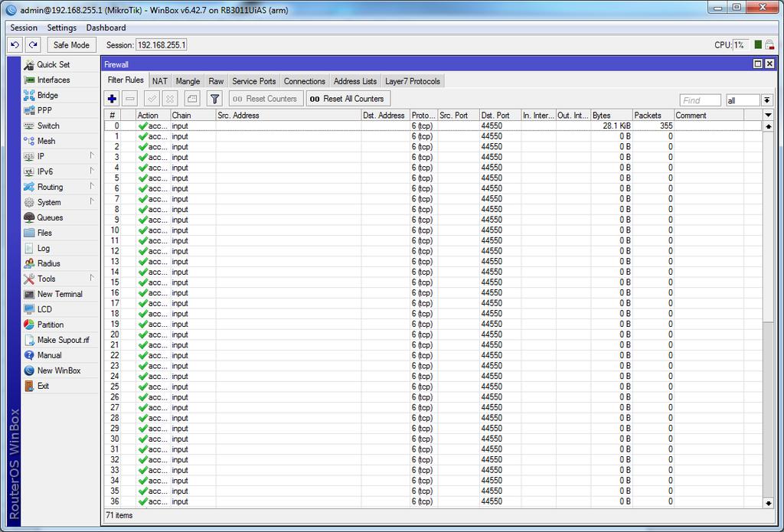Select the Filter Rules tab
Image resolution: width=784 pixels, height=532 pixels.
point(126,80)
